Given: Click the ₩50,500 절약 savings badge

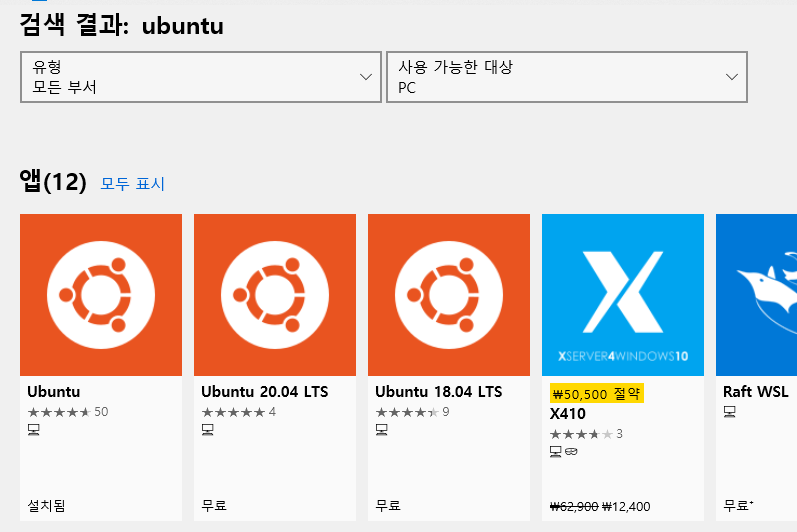Looking at the screenshot, I should click(x=597, y=393).
